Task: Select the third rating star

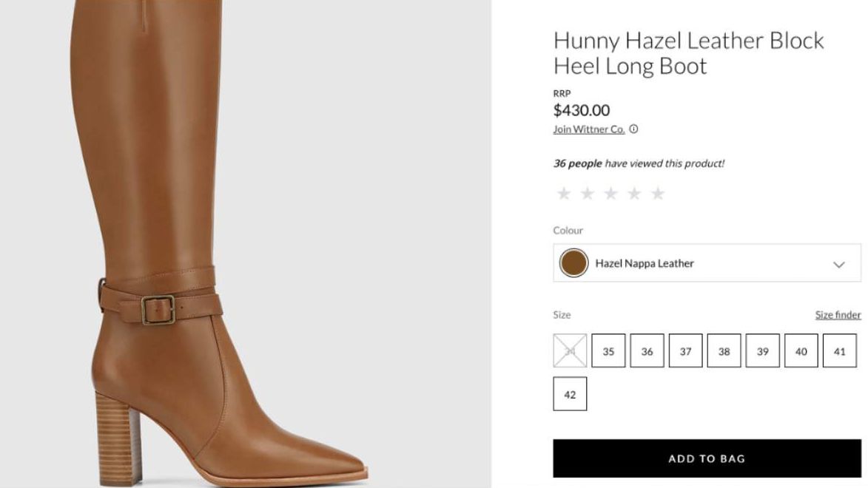Action: point(611,194)
